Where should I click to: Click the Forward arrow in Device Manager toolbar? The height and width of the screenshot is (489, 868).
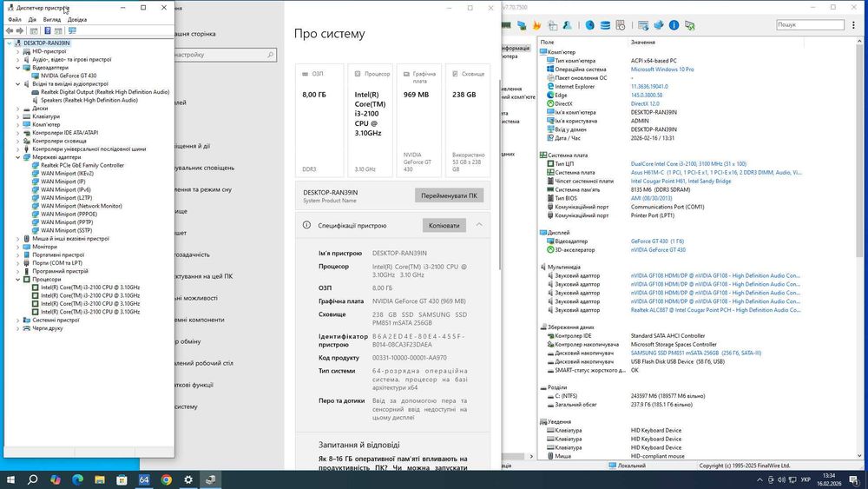click(x=20, y=31)
